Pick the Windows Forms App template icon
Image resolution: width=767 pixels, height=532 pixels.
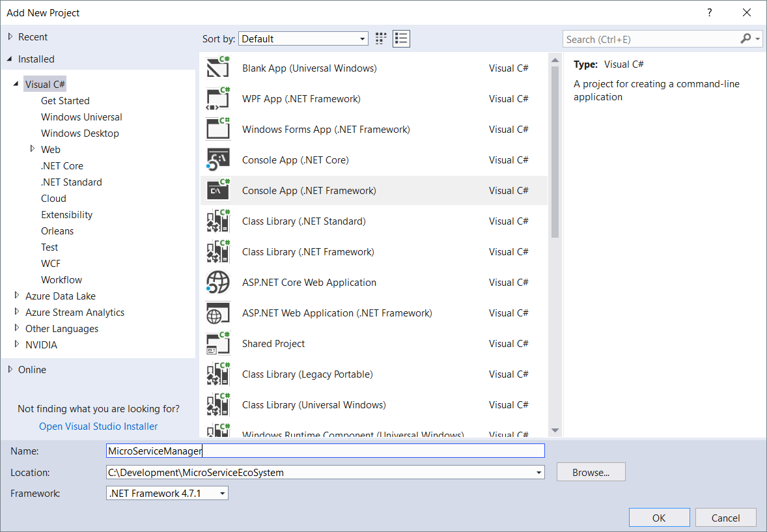pos(218,129)
